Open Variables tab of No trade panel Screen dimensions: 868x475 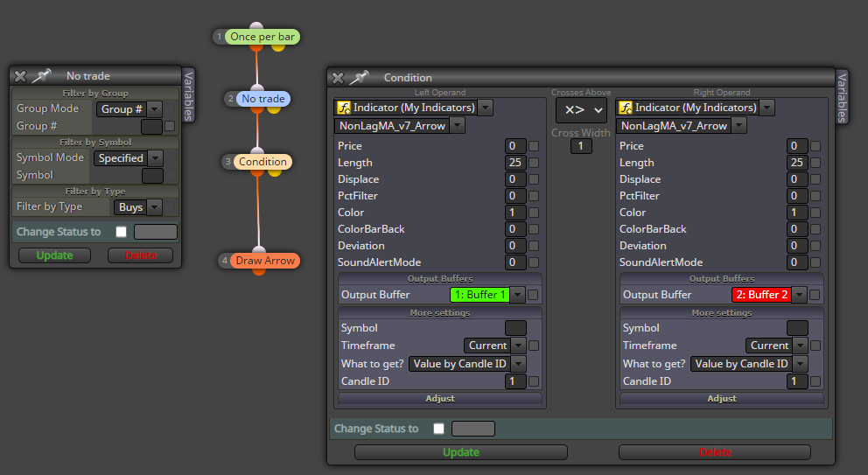(189, 95)
